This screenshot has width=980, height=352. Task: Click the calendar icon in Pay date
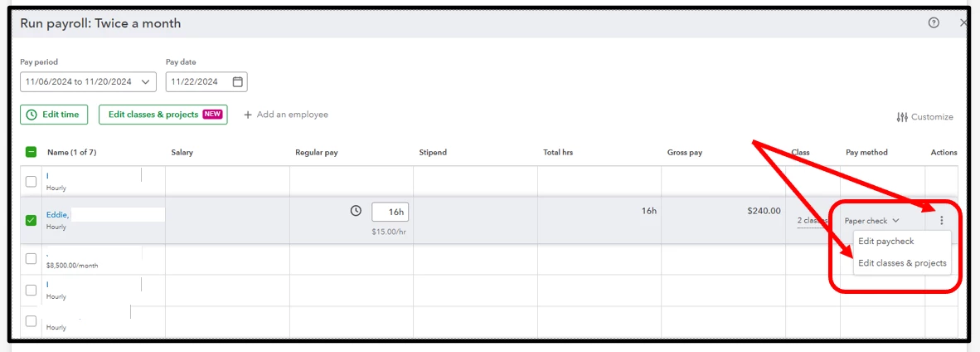pyautogui.click(x=237, y=82)
